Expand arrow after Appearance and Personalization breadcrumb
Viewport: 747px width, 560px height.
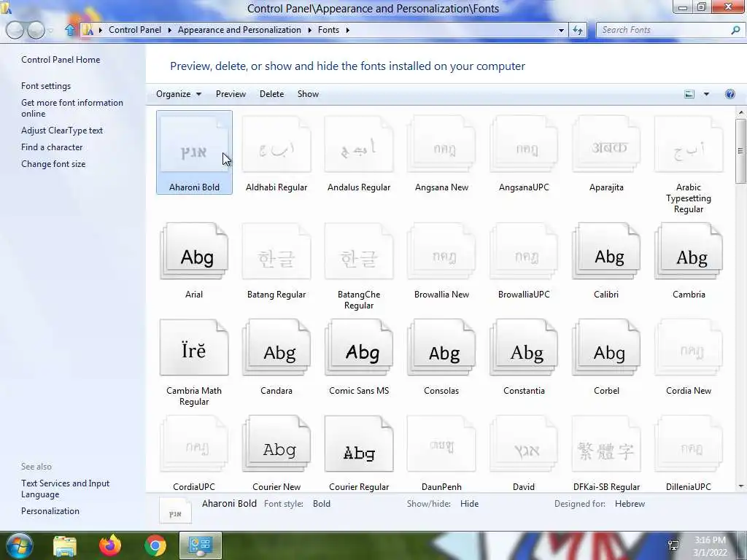(x=309, y=30)
